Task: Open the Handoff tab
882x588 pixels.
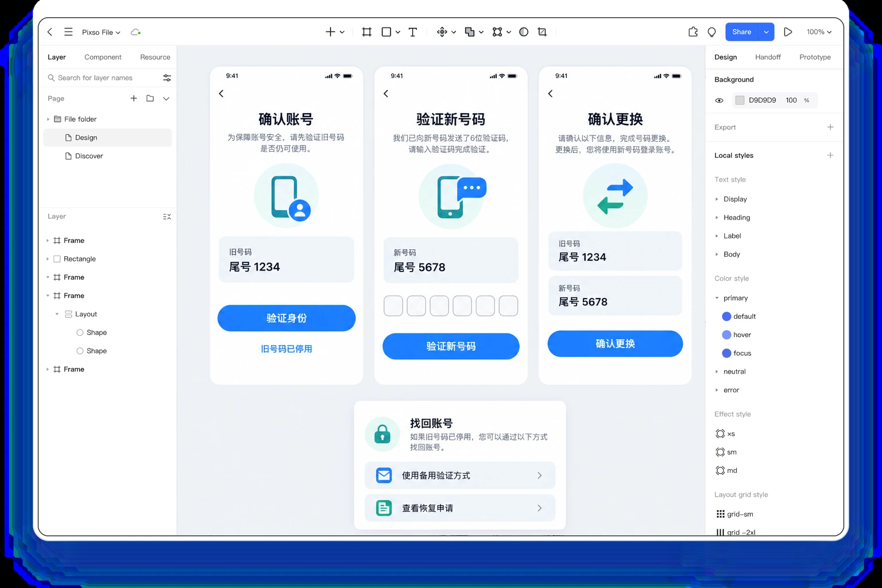Action: tap(768, 57)
